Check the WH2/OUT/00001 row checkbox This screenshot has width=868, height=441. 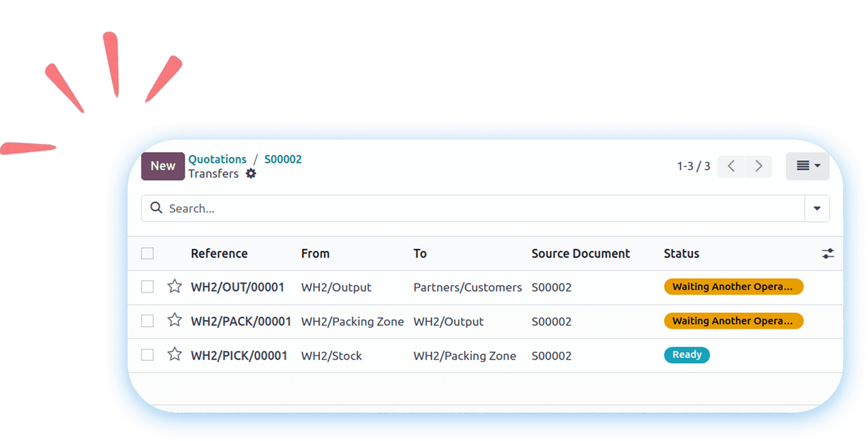click(x=148, y=287)
